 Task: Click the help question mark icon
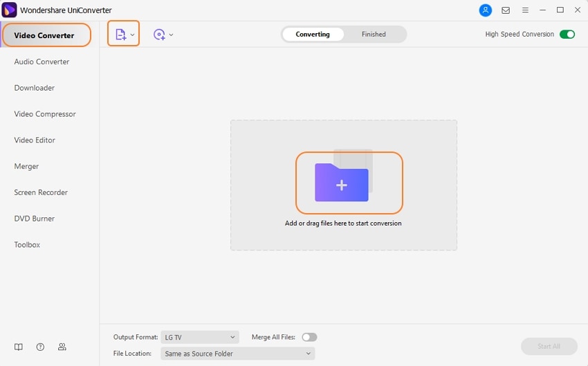coord(40,347)
